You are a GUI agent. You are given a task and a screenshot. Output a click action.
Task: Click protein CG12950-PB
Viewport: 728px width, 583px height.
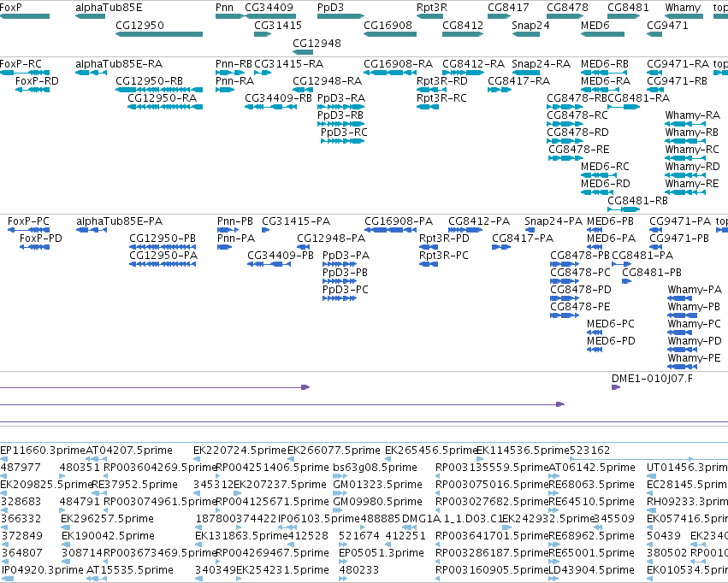(163, 238)
